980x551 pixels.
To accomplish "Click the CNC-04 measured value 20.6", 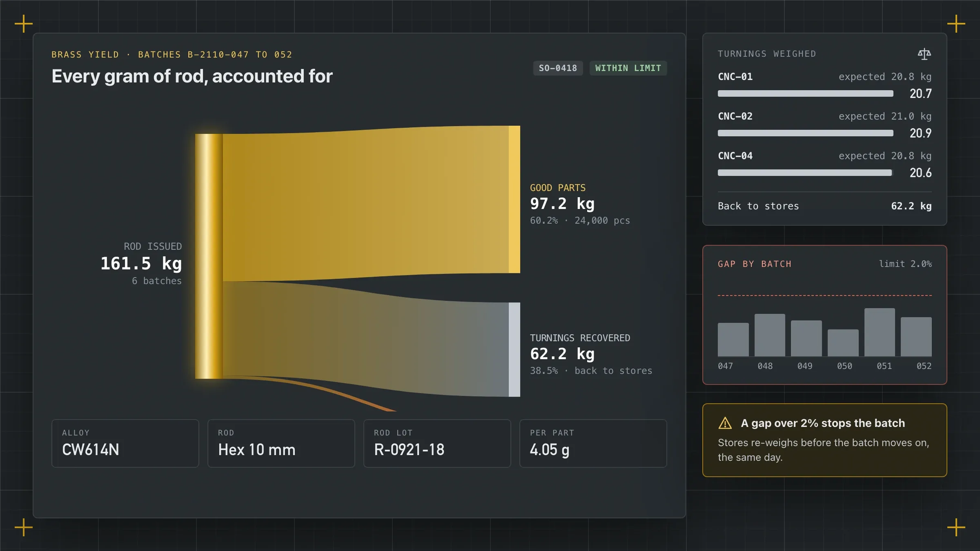I will click(920, 173).
